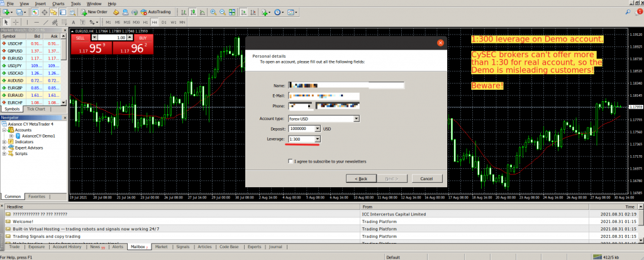Open the Strategy Tester icon
Viewport: 644px width, 260px height.
(72, 12)
